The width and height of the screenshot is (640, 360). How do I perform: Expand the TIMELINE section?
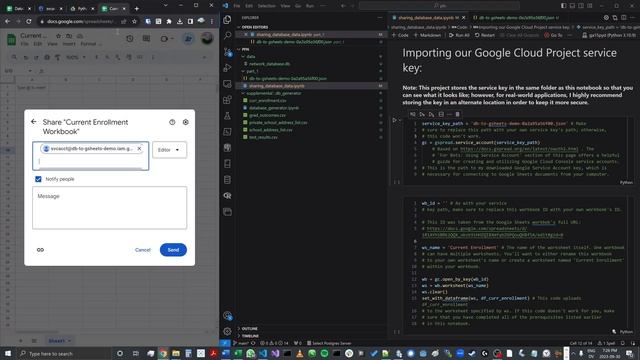tap(249, 336)
